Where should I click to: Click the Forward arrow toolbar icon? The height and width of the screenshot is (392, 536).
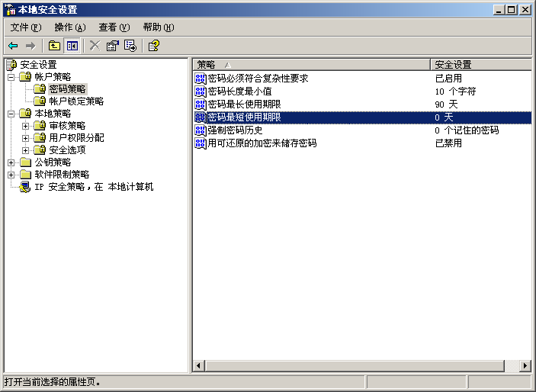(30, 46)
